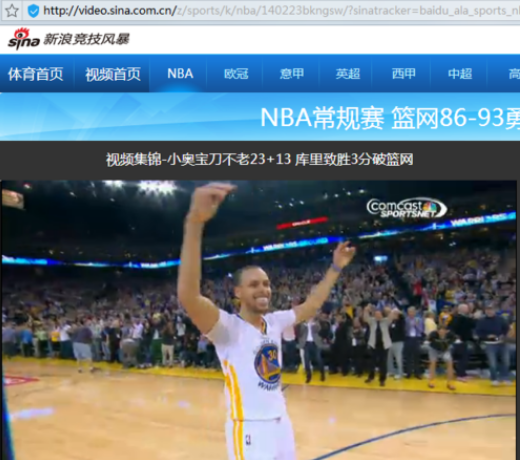Go to the 中超 section
The height and width of the screenshot is (460, 520).
point(460,74)
